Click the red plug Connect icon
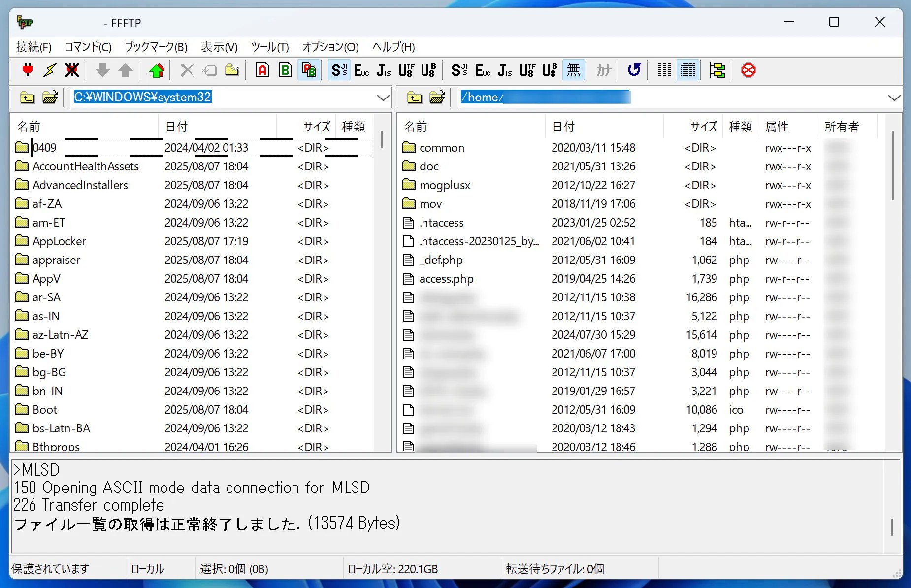 tap(28, 70)
